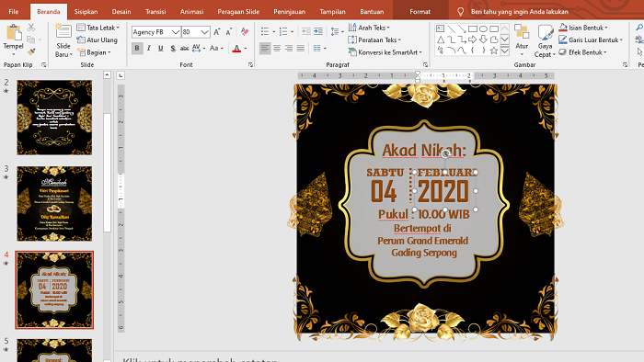Increase font size with the larger A icon

217,32
